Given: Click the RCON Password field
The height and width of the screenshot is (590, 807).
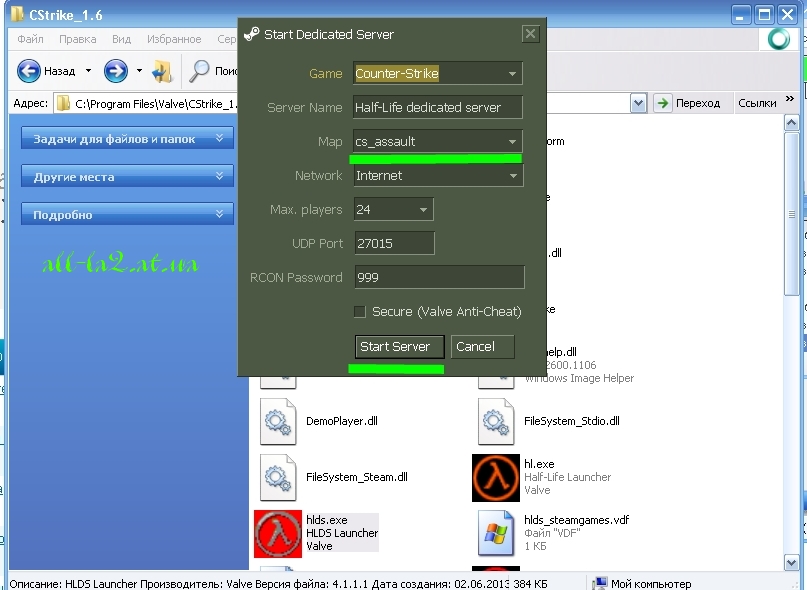Looking at the screenshot, I should (x=440, y=277).
